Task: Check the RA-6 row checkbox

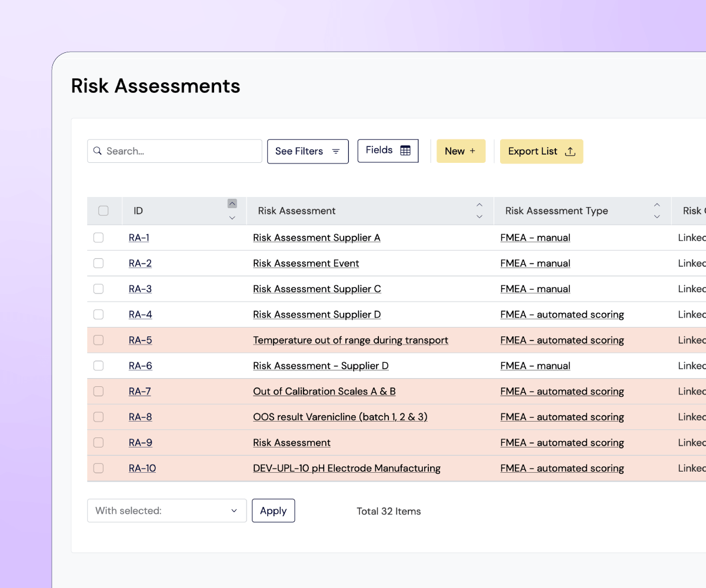Action: click(98, 366)
